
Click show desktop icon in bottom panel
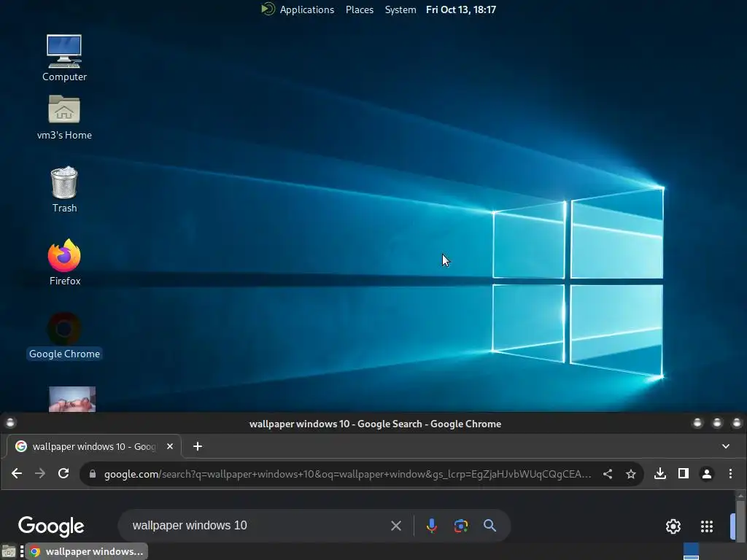[9, 551]
